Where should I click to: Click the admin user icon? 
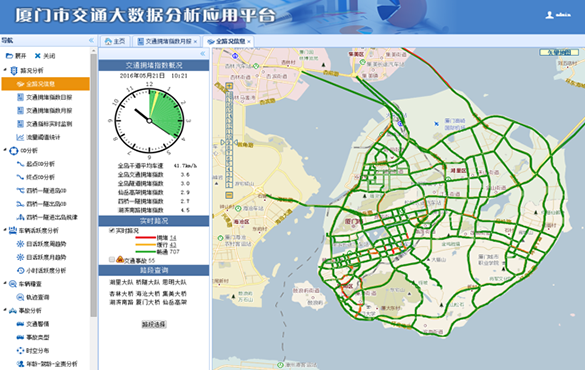coord(549,15)
